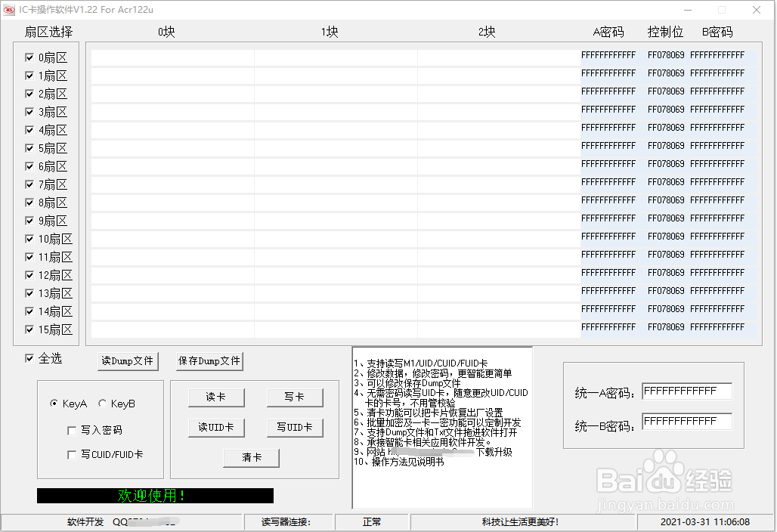Screen dimensions: 777x532
Task: Click the 读Dump文件 button
Action: tap(128, 360)
